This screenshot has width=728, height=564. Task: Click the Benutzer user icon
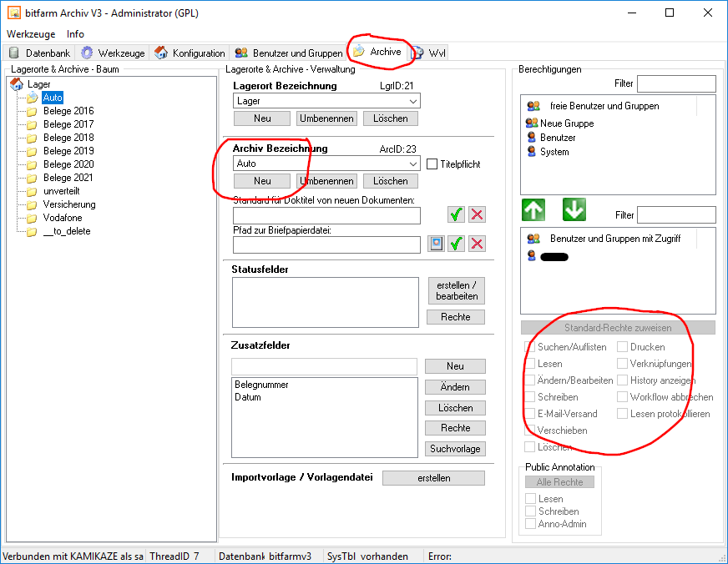[532, 138]
